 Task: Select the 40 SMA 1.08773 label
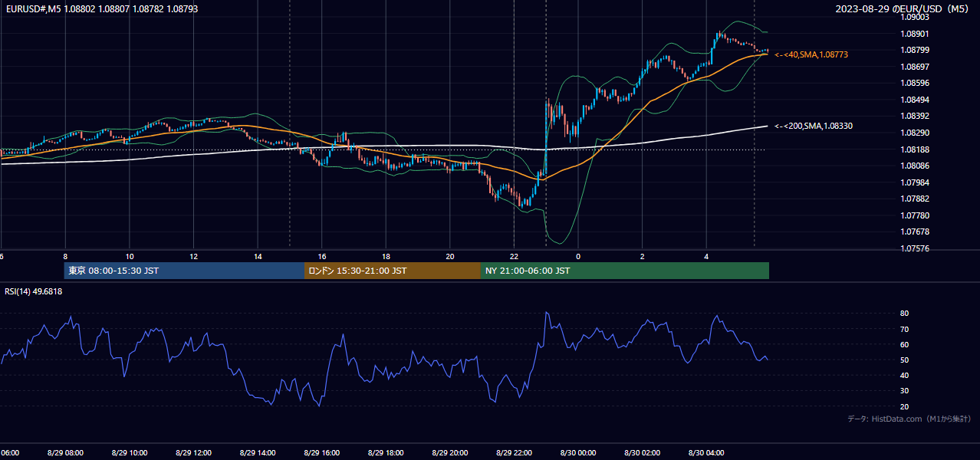(811, 54)
